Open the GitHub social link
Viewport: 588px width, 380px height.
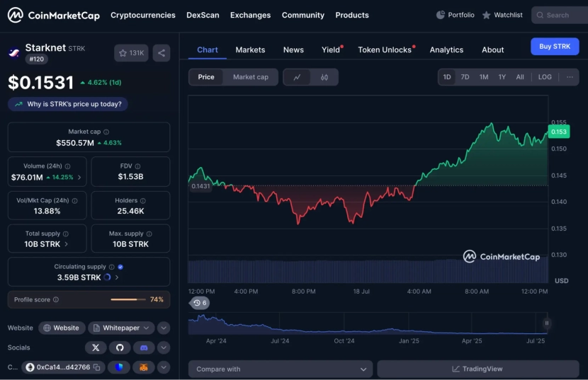[120, 347]
